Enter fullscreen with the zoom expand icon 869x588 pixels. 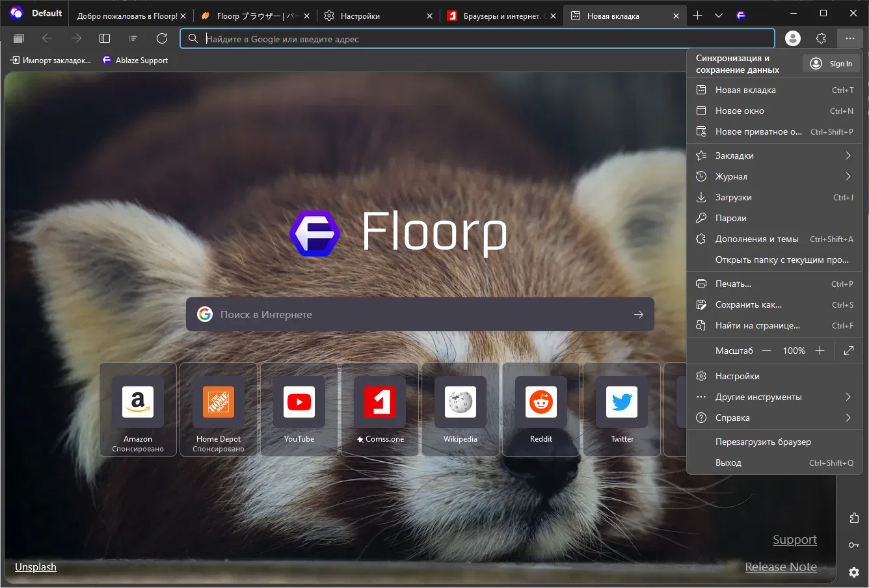[x=848, y=351]
